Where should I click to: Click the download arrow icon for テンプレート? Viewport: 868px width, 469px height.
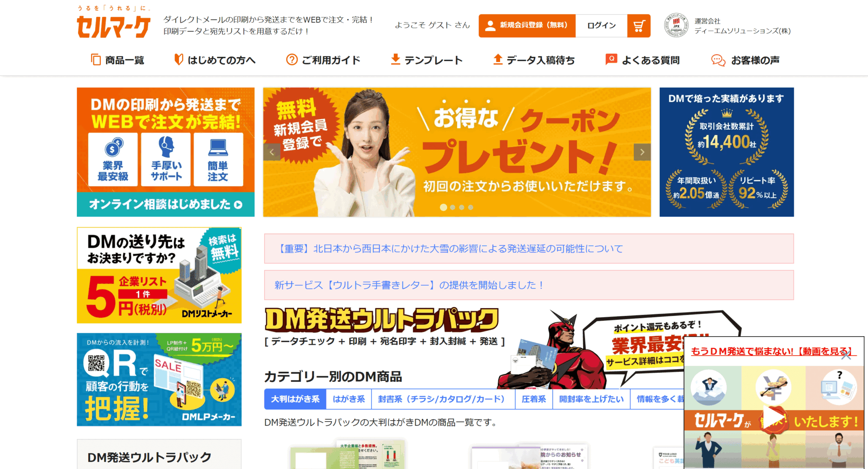[x=396, y=60]
